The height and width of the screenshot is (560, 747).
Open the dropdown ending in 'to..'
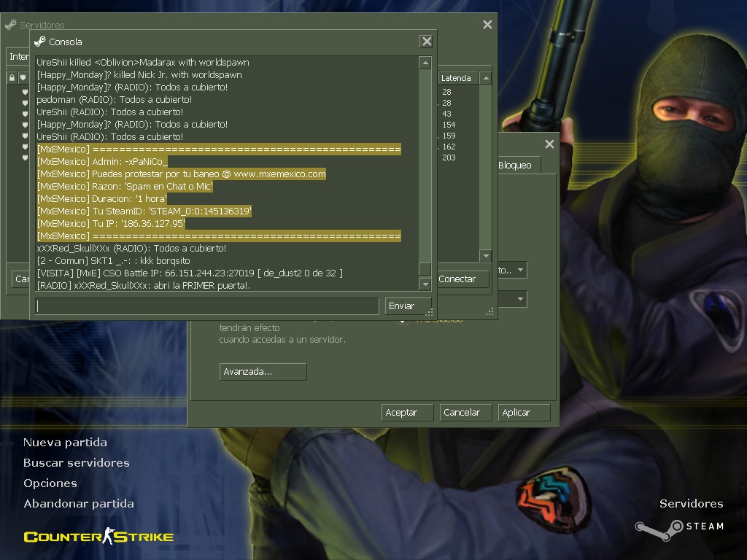513,270
